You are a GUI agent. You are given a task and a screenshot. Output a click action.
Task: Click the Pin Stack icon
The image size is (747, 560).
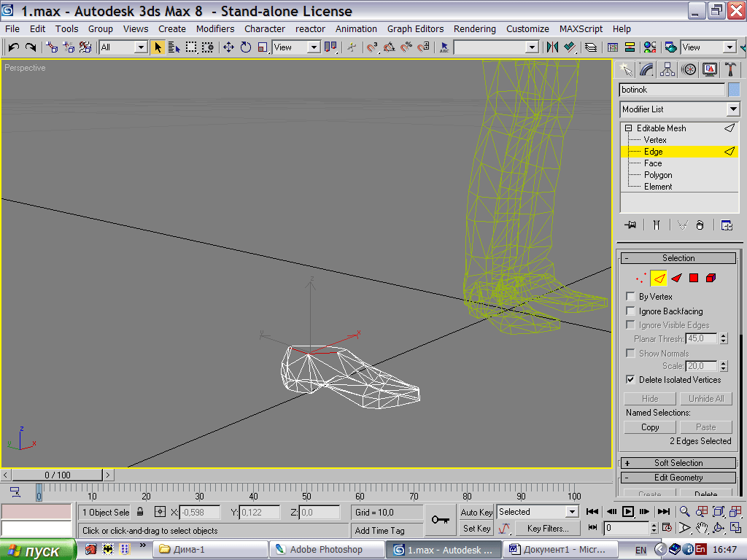(x=630, y=225)
